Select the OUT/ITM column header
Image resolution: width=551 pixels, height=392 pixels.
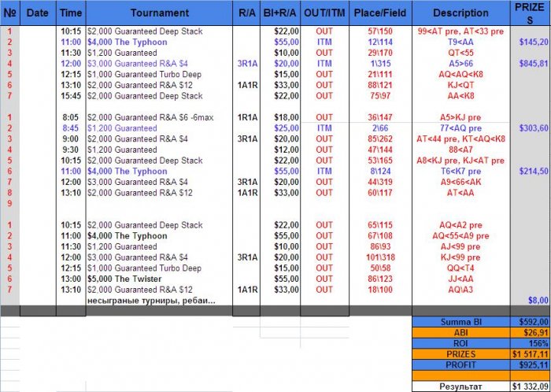point(324,13)
